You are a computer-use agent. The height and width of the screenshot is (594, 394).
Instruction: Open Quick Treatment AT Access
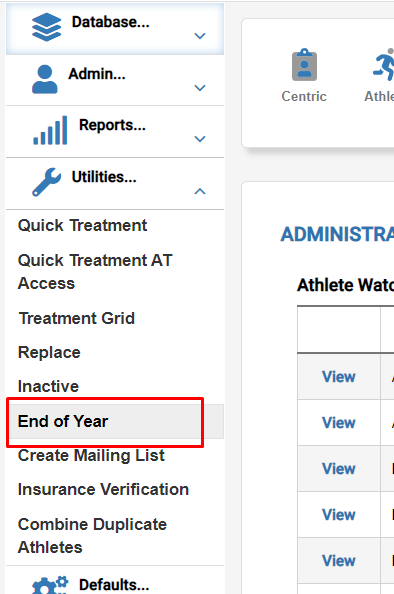(95, 272)
